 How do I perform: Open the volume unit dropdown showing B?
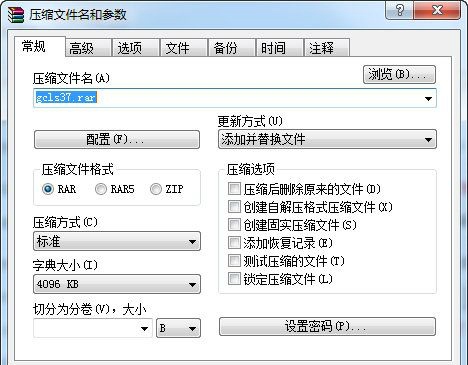pos(178,328)
